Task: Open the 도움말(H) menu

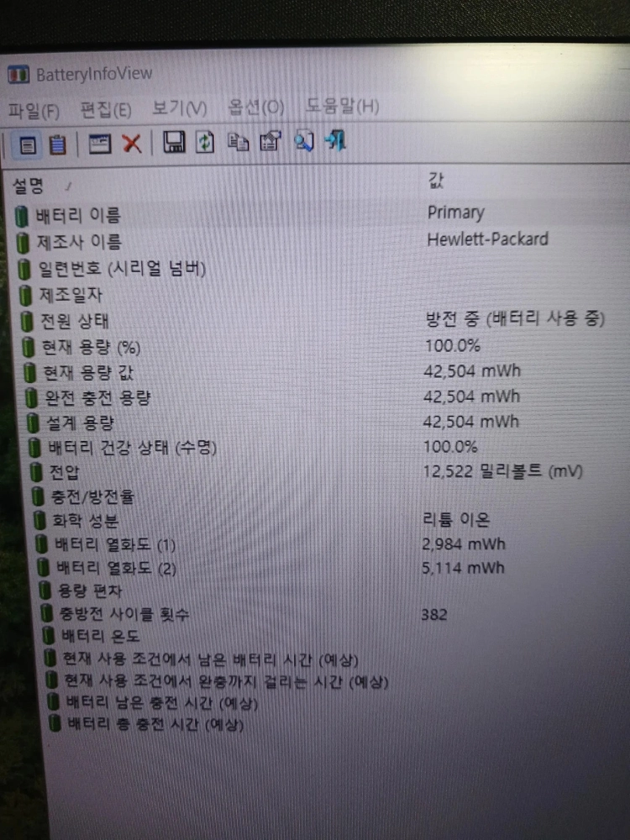Action: point(343,106)
